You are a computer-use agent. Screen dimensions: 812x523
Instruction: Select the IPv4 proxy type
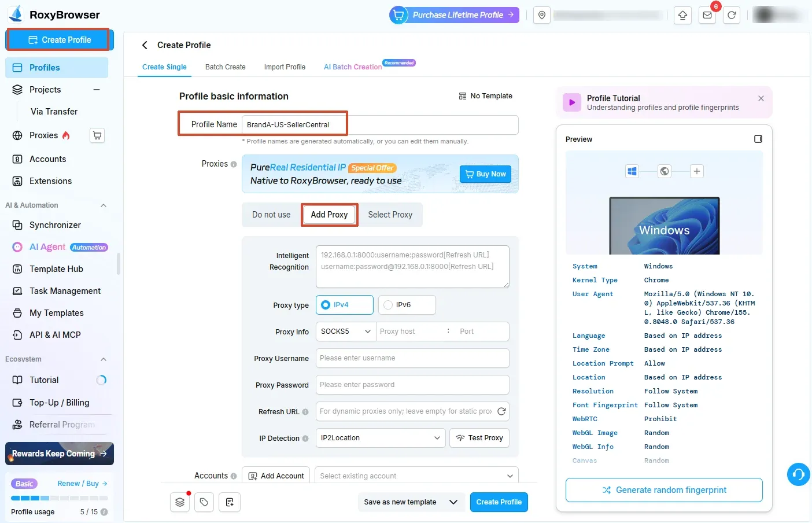[345, 305]
